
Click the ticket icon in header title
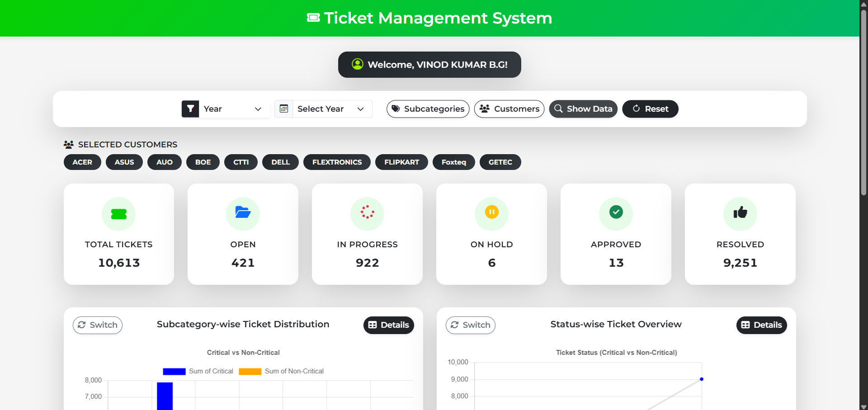point(313,18)
